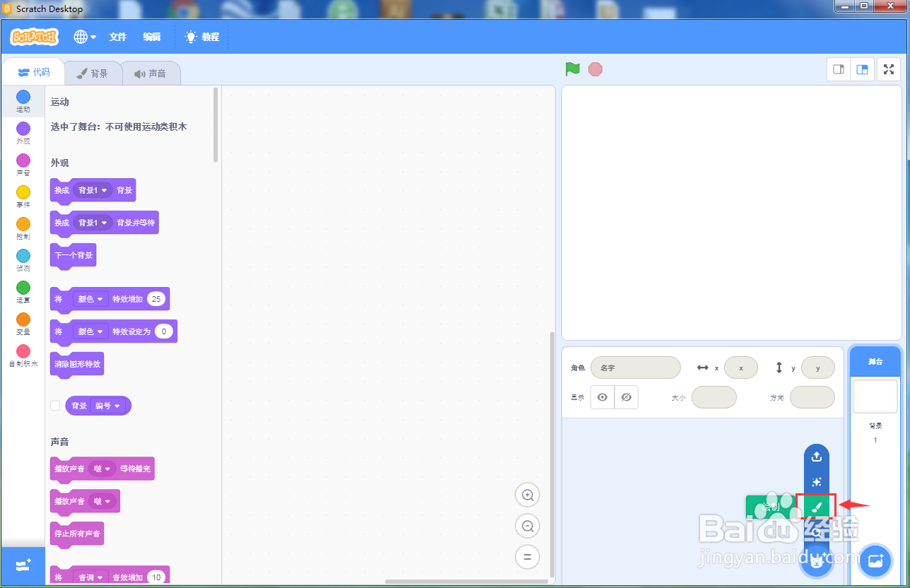Show sprite using the eye icon

tap(602, 397)
